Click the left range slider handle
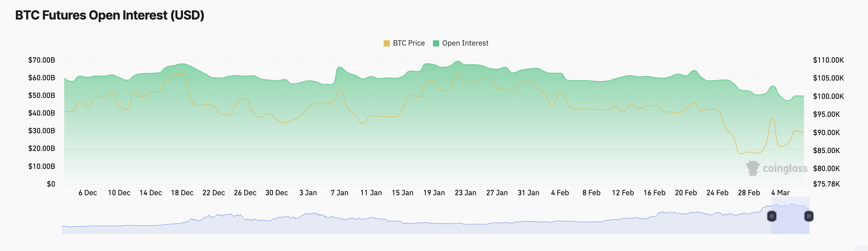The image size is (868, 251). (772, 216)
